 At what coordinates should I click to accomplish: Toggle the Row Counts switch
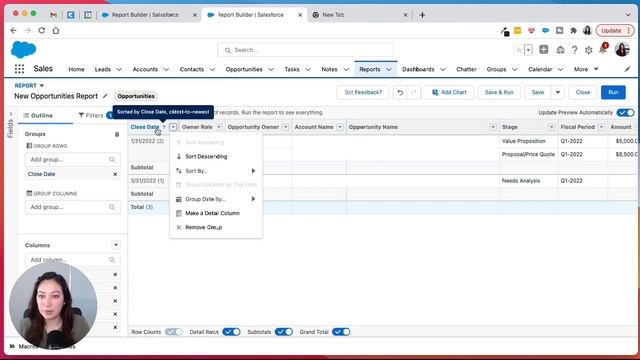174,332
